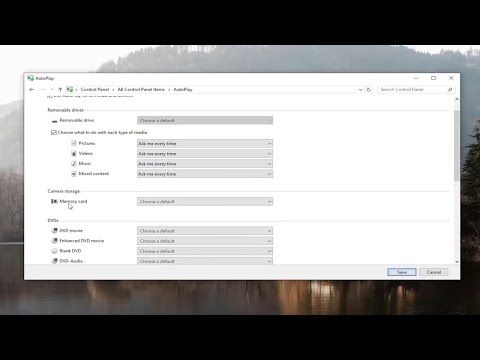Screen dimensions: 480x360
Task: Click the Forward navigation arrow
Action: [x=43, y=89]
